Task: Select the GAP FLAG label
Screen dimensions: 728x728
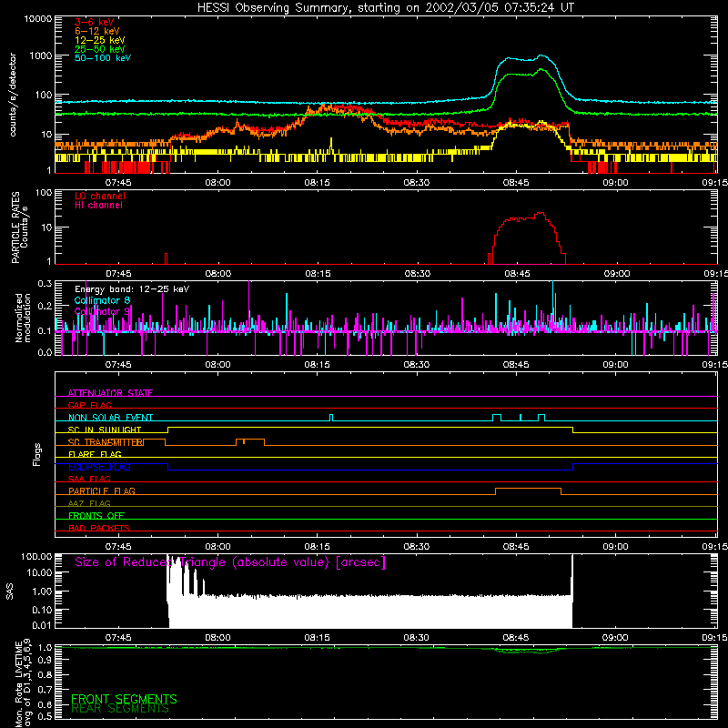Action: (x=89, y=405)
